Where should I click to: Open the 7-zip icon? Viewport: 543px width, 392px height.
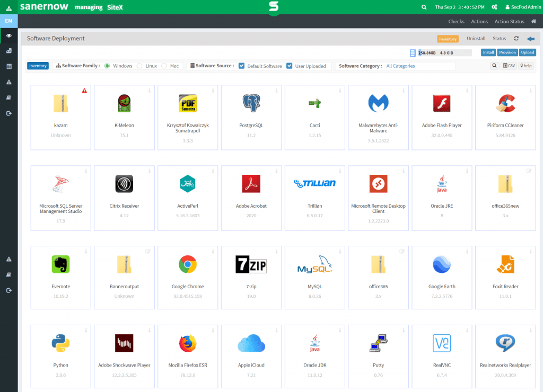tap(251, 264)
